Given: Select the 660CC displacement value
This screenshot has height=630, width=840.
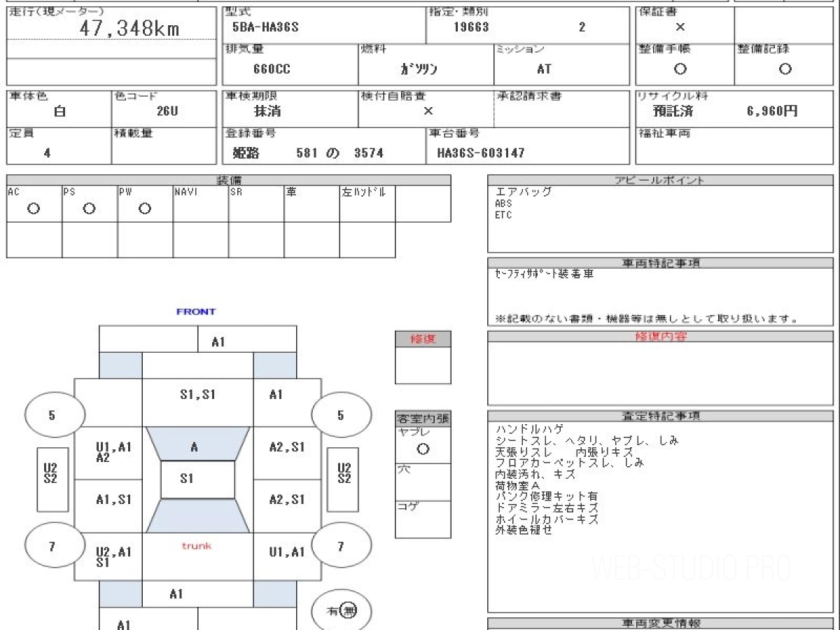Looking at the screenshot, I should click(x=272, y=69).
